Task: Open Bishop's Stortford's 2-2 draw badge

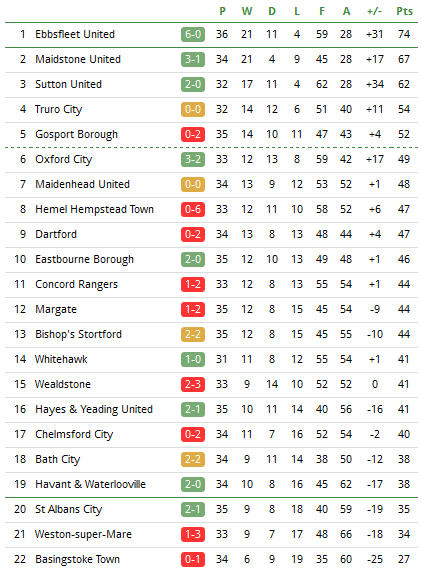Action: [x=193, y=334]
